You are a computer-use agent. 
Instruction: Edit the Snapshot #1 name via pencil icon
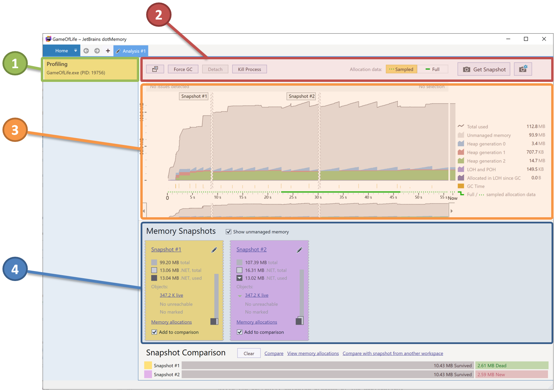214,250
